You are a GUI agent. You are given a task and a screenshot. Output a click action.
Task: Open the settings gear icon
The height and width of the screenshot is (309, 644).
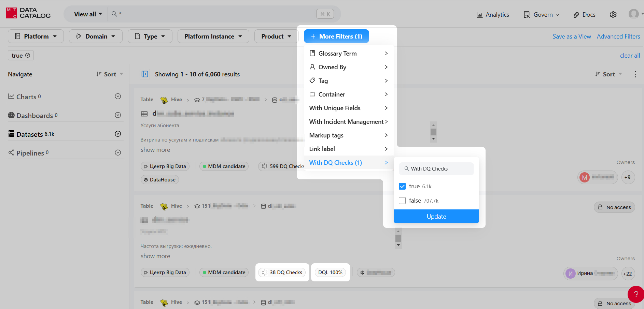[613, 15]
